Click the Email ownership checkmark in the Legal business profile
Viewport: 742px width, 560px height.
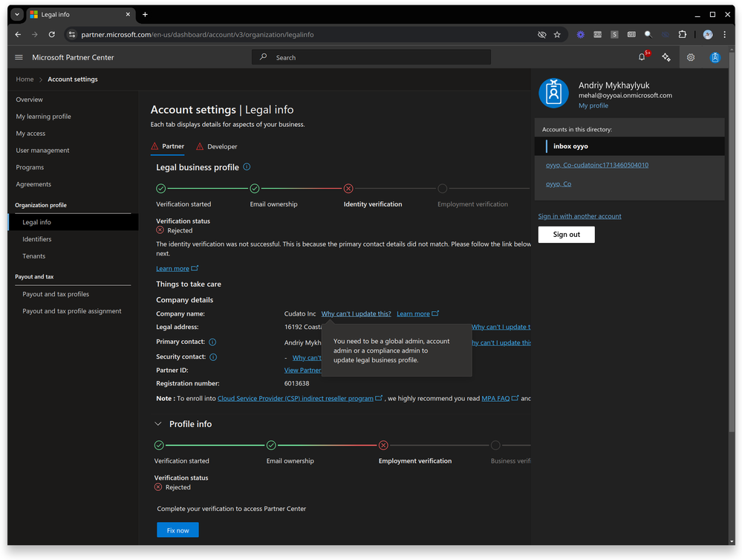pyautogui.click(x=255, y=189)
